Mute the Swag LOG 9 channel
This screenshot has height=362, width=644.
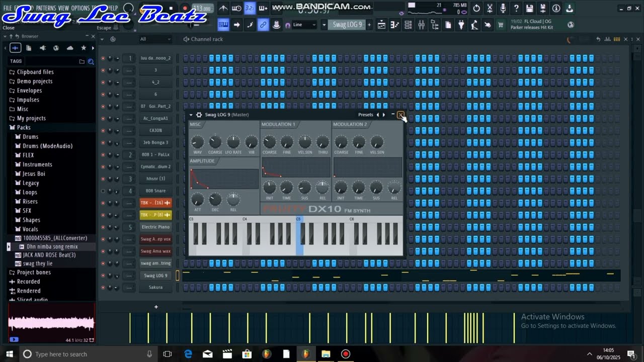click(x=103, y=276)
